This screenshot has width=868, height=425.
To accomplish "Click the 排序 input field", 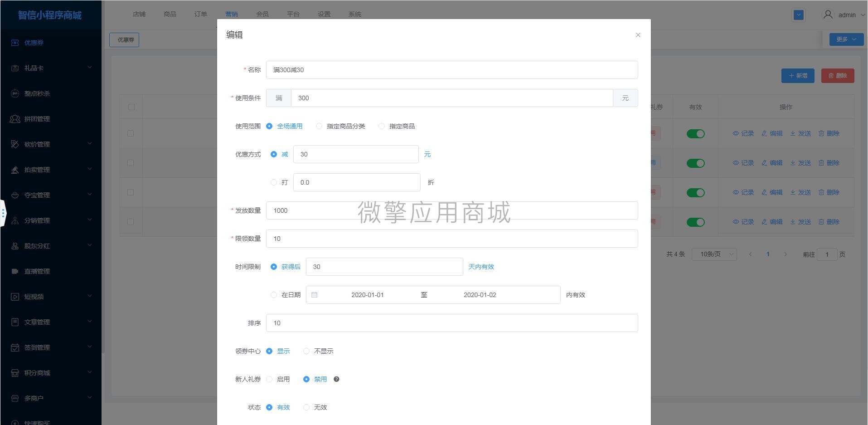I will (452, 323).
